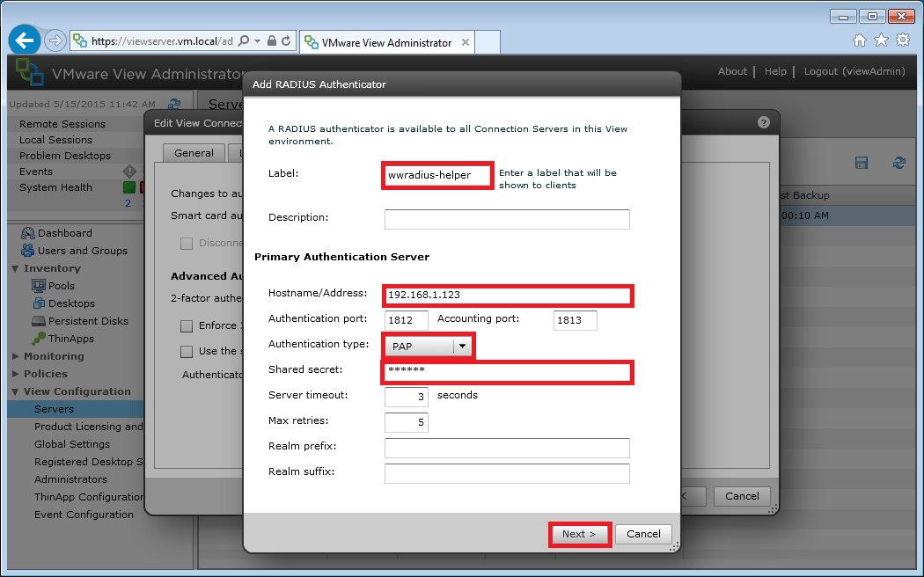
Task: Click the help question mark icon on the dialog
Action: (x=762, y=122)
